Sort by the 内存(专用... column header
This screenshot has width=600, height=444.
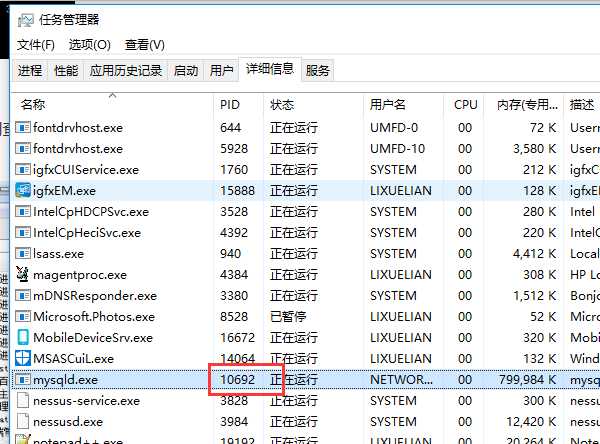point(524,104)
